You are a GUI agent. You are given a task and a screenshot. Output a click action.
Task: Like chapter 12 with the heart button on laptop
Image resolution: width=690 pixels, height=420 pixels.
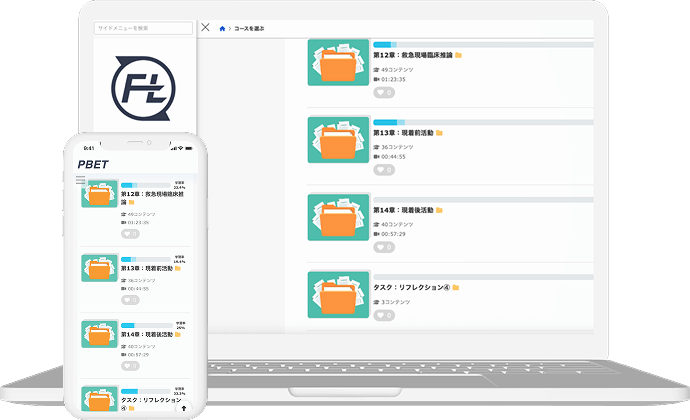[x=383, y=92]
